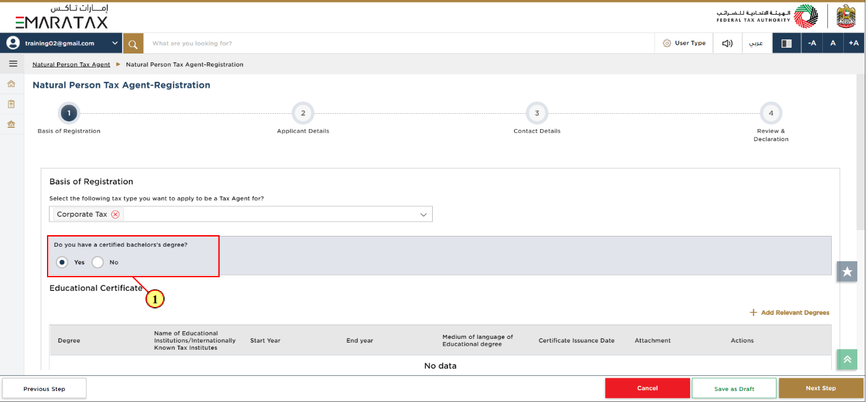Screen dimensions: 868x405
Task: Click the Attachment column header
Action: click(x=653, y=341)
